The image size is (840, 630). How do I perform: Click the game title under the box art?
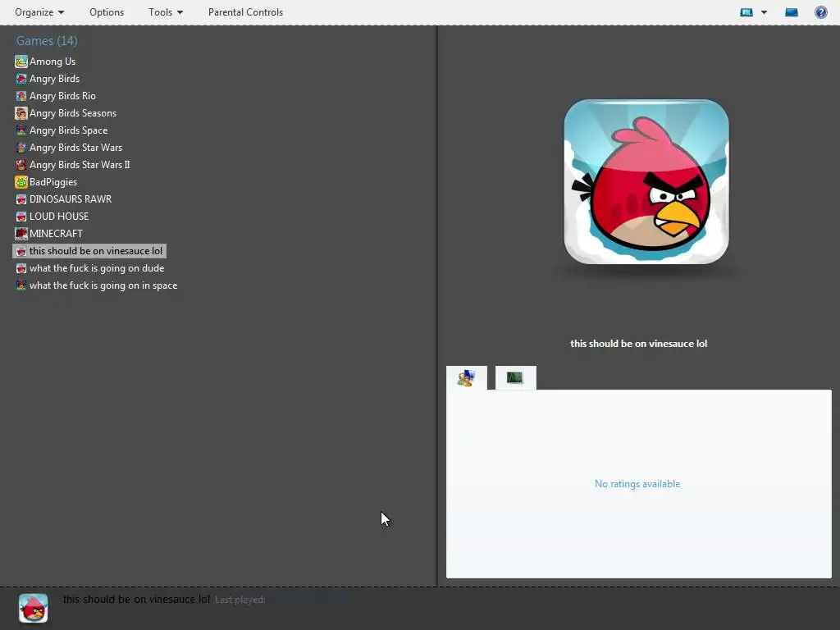[638, 344]
